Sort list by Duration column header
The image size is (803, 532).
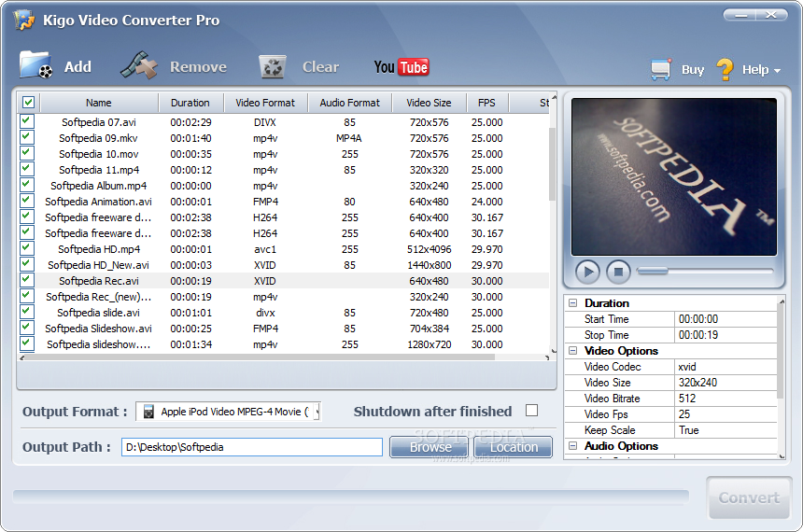190,103
